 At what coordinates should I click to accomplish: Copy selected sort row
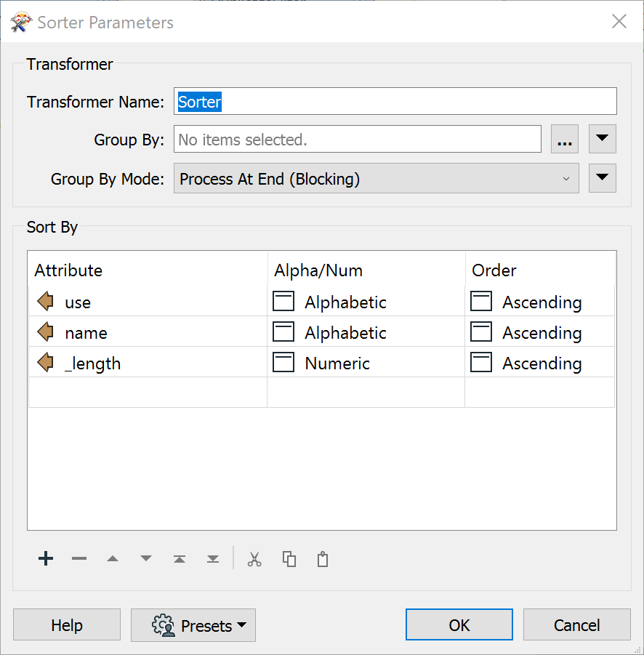pyautogui.click(x=289, y=558)
